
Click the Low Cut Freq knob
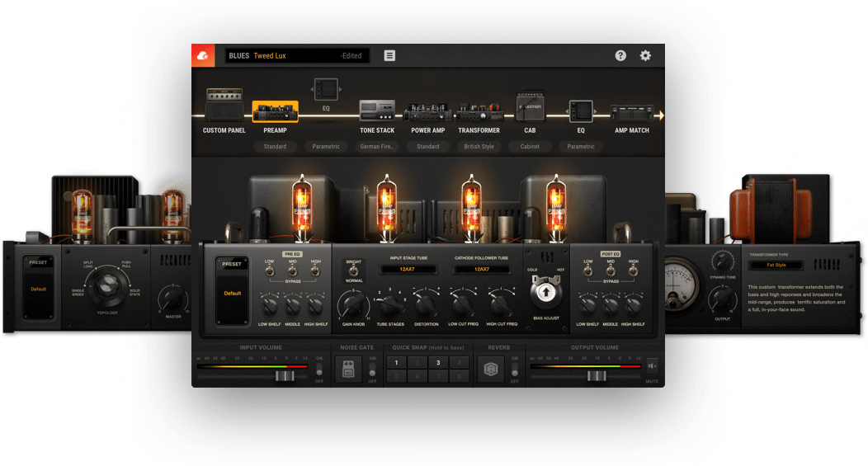coord(463,304)
